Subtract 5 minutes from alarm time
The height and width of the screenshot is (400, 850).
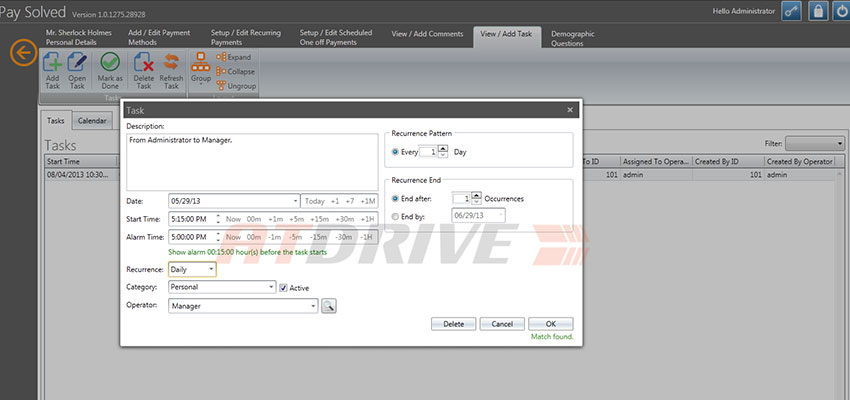(295, 237)
